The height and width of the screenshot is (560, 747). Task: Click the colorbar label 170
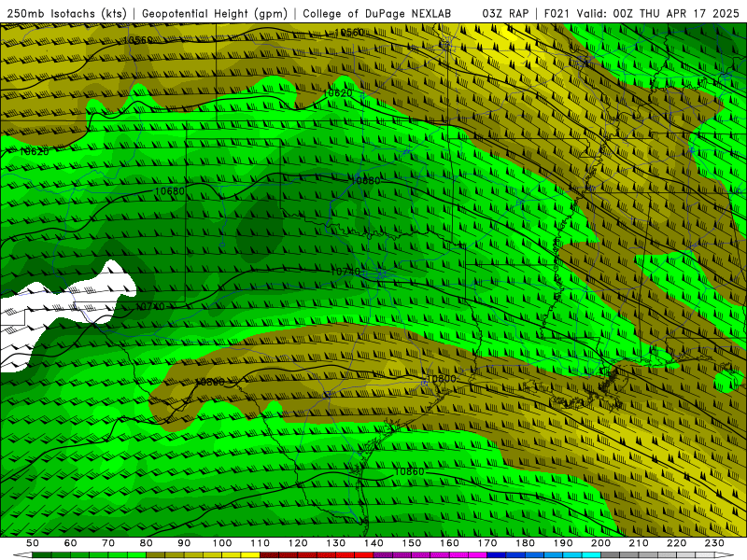486,543
